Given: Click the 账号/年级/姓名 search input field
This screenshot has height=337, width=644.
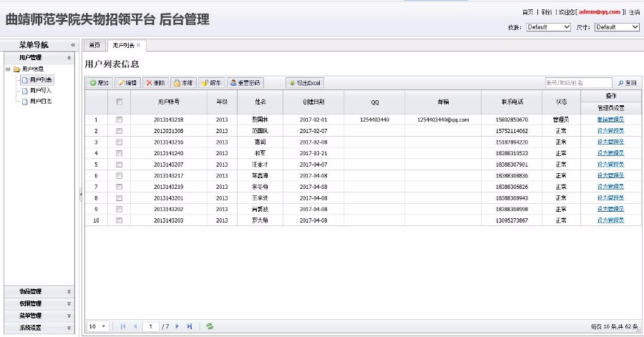Looking at the screenshot, I should point(578,83).
